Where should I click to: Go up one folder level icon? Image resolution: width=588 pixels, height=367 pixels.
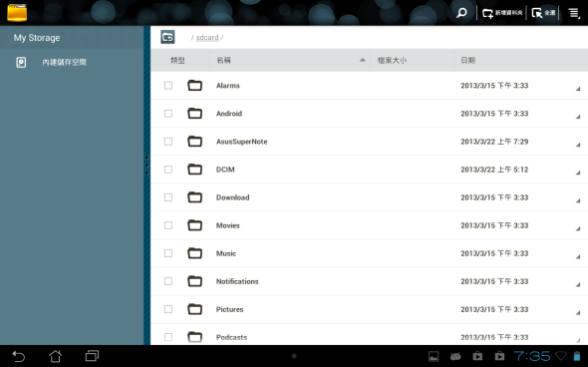coord(167,37)
